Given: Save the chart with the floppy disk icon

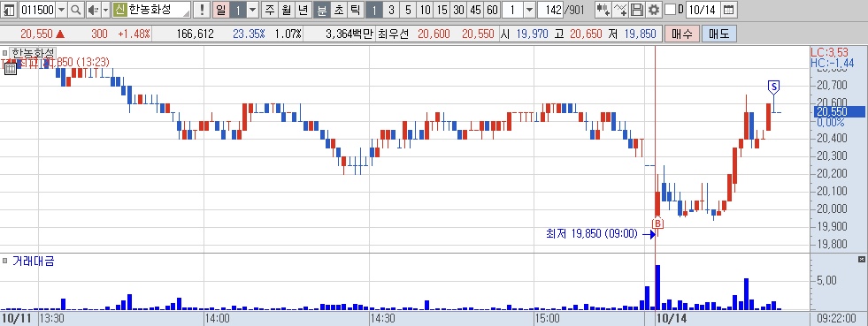Looking at the screenshot, I should coord(637,10).
